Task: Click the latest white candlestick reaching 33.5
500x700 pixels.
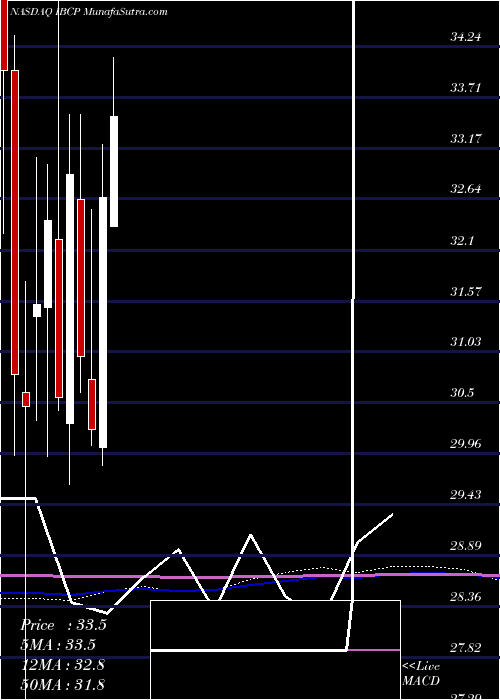Action: tap(114, 171)
